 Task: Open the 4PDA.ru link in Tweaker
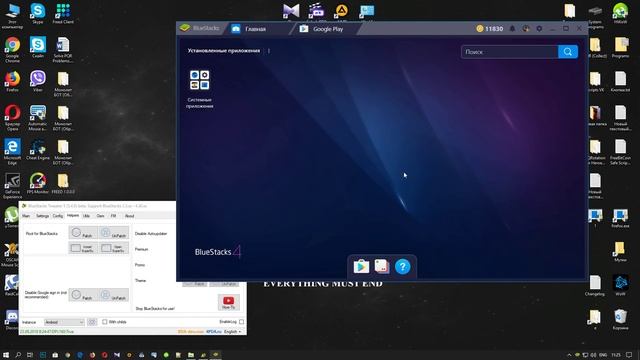point(213,332)
